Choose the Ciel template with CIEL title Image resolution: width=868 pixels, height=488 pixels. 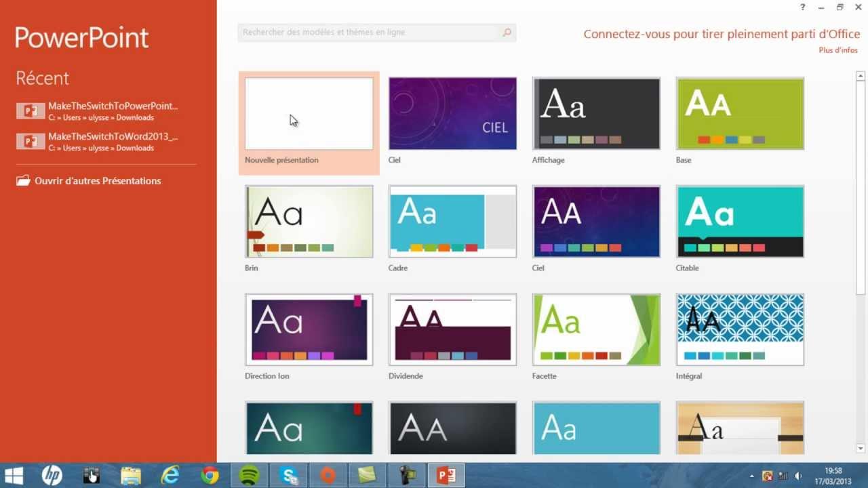point(452,114)
